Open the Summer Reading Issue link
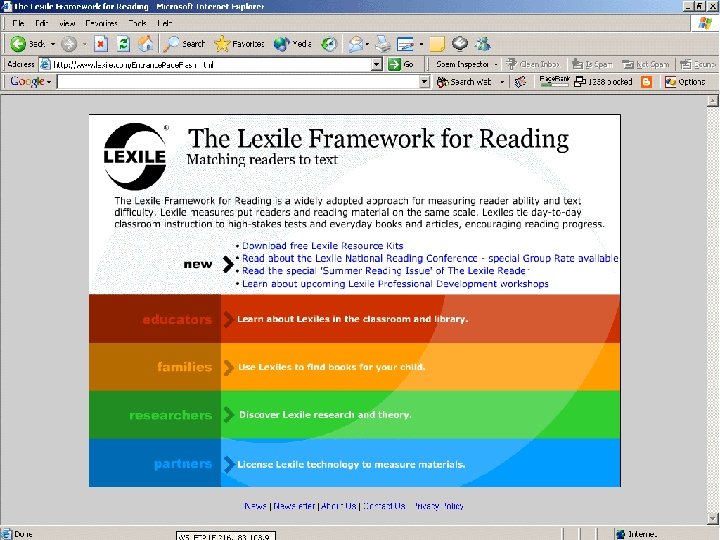720x540 pixels. coord(386,270)
